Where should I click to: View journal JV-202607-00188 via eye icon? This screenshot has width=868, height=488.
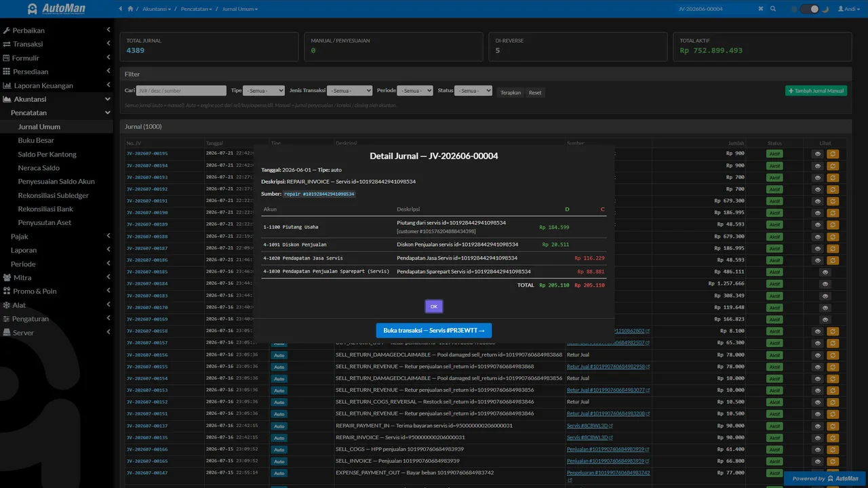818,237
